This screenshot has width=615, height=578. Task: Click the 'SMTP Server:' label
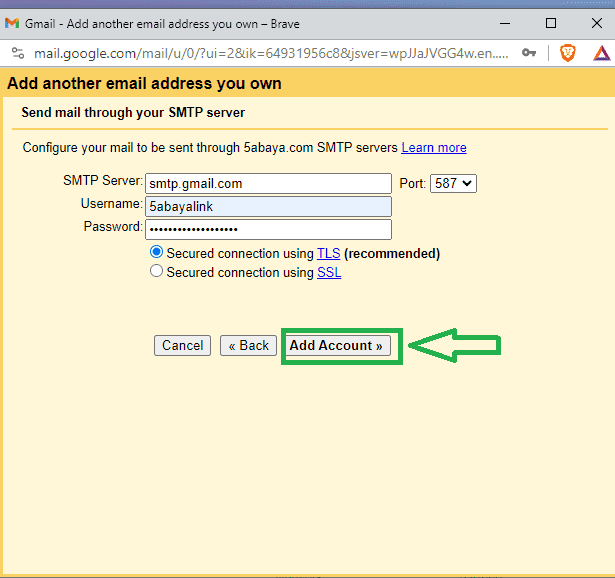(x=103, y=181)
